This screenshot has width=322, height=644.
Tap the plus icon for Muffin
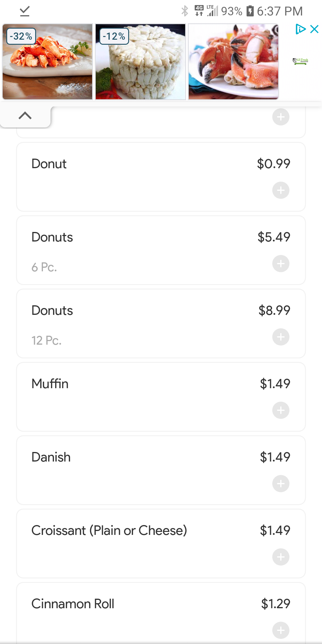tap(281, 410)
